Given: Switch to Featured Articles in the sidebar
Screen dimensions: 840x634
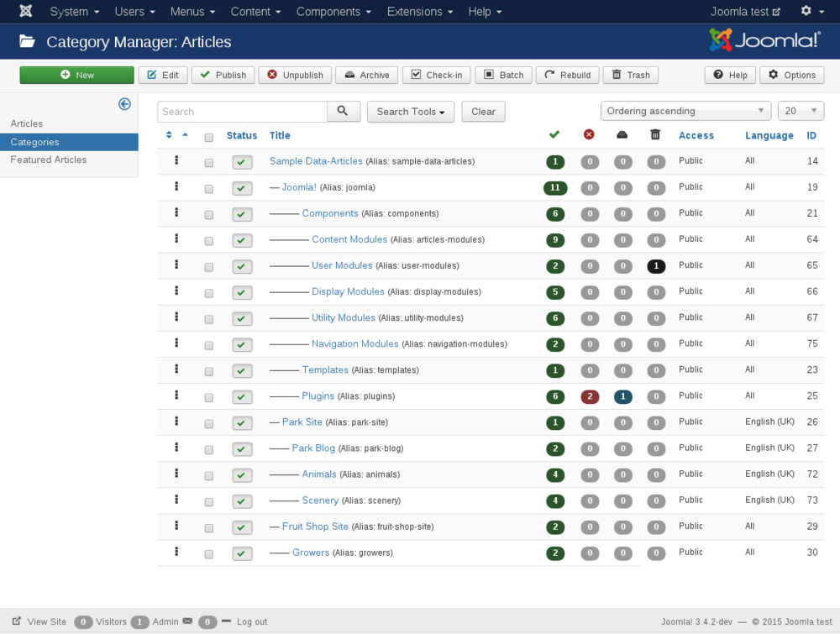Looking at the screenshot, I should point(49,160).
